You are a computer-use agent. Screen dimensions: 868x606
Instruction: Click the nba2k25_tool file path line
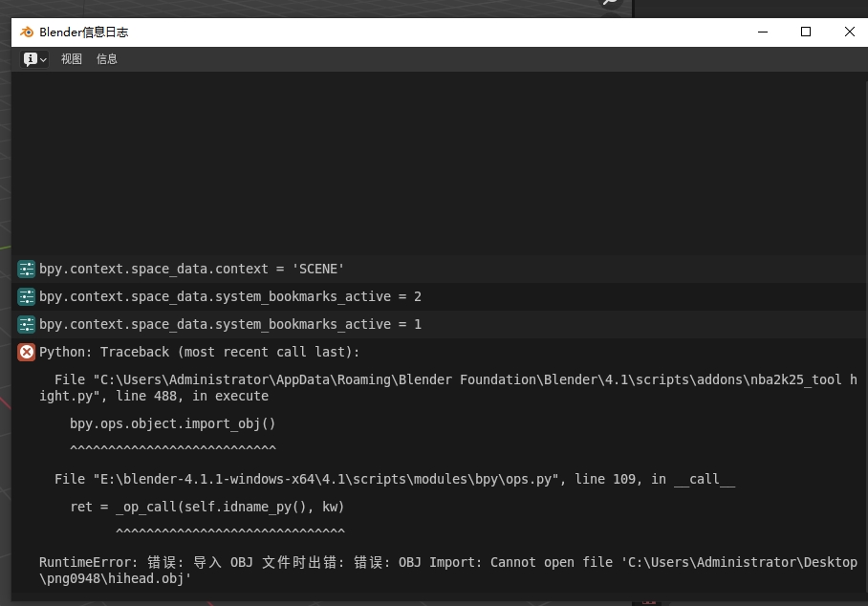pos(447,388)
